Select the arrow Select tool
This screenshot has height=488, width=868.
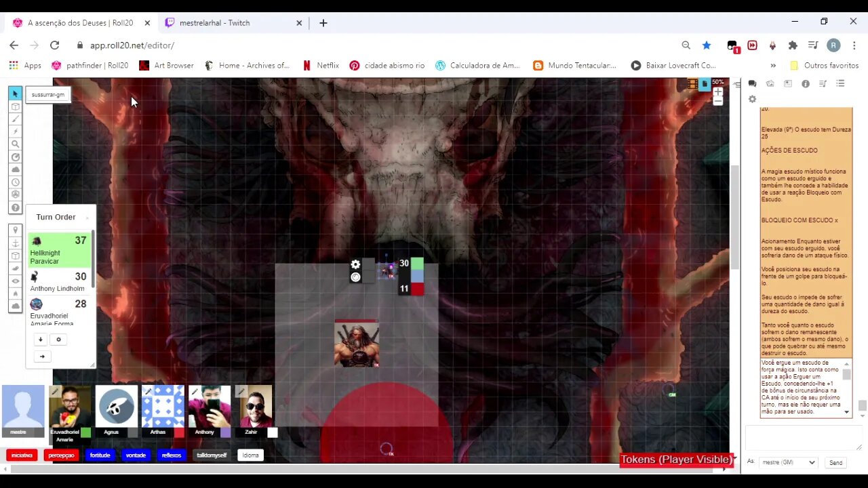tap(15, 94)
